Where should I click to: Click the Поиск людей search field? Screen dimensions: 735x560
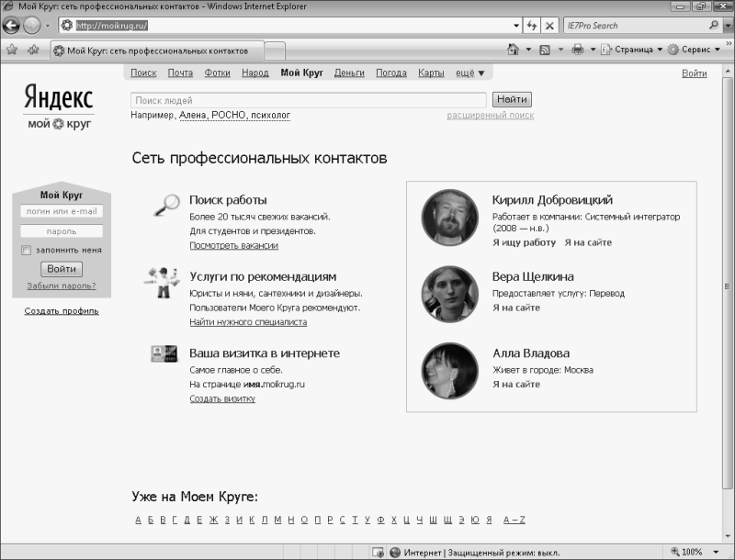click(309, 100)
